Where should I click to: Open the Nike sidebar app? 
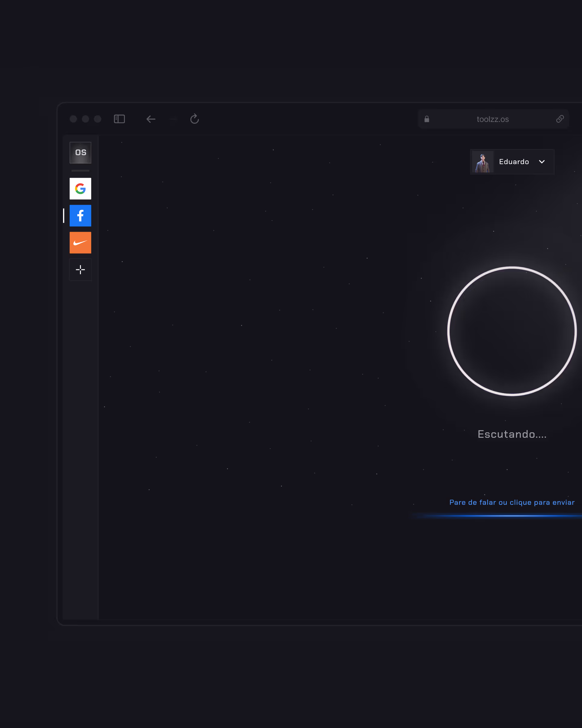[80, 242]
